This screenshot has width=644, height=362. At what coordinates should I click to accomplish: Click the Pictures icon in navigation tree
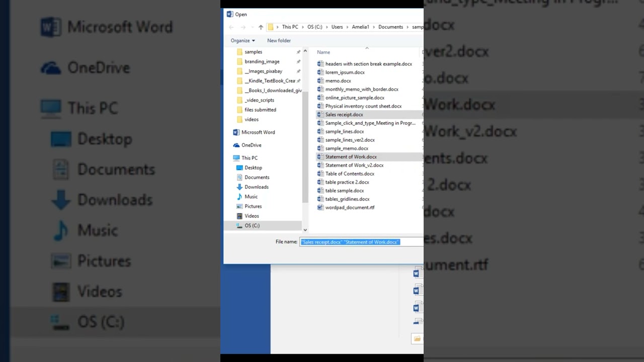pyautogui.click(x=239, y=206)
